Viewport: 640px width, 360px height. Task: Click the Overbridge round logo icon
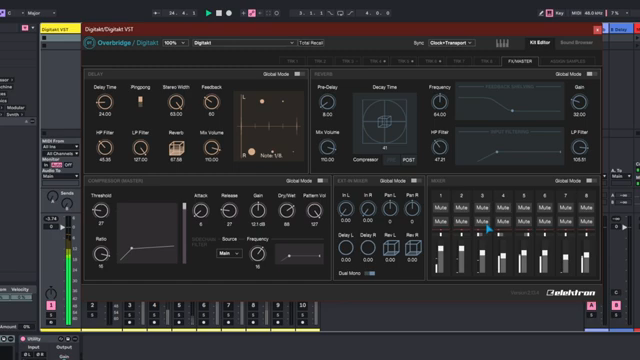click(x=89, y=43)
